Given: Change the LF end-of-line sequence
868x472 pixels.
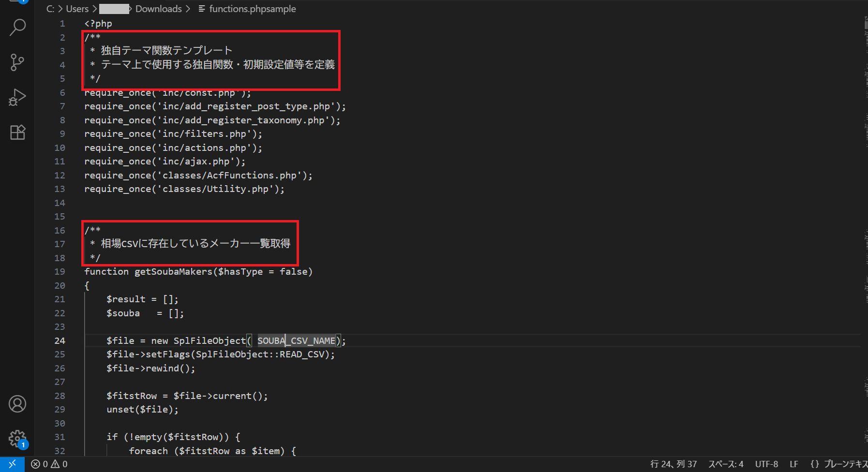Looking at the screenshot, I should coord(794,464).
